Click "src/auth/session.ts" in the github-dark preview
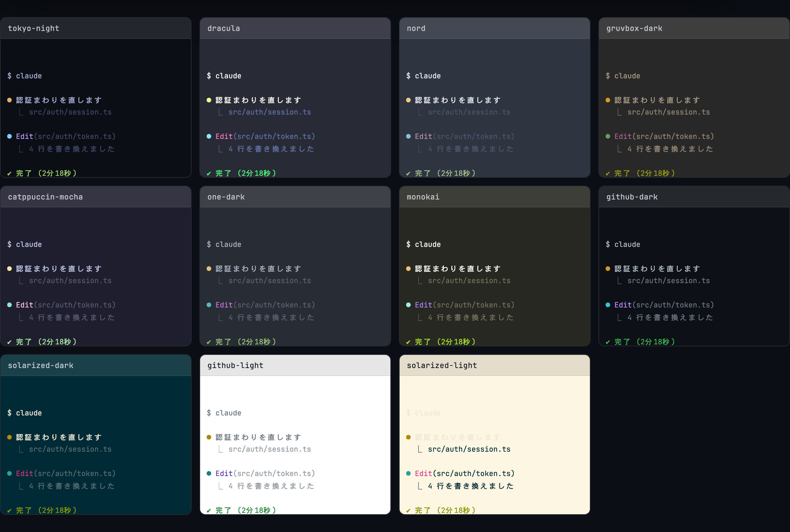790x532 pixels. click(x=669, y=280)
